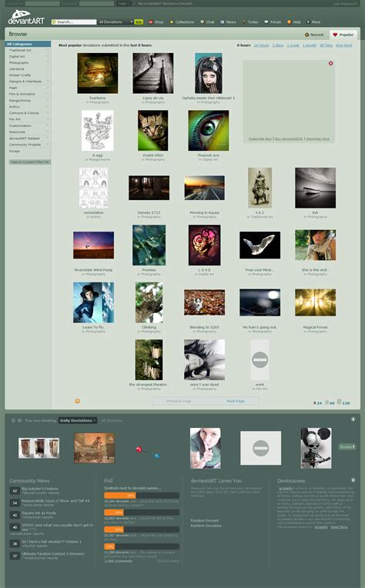Viewport: 365px width, 588px height.
Task: Show 120 thumbnails per page
Action: point(343,402)
